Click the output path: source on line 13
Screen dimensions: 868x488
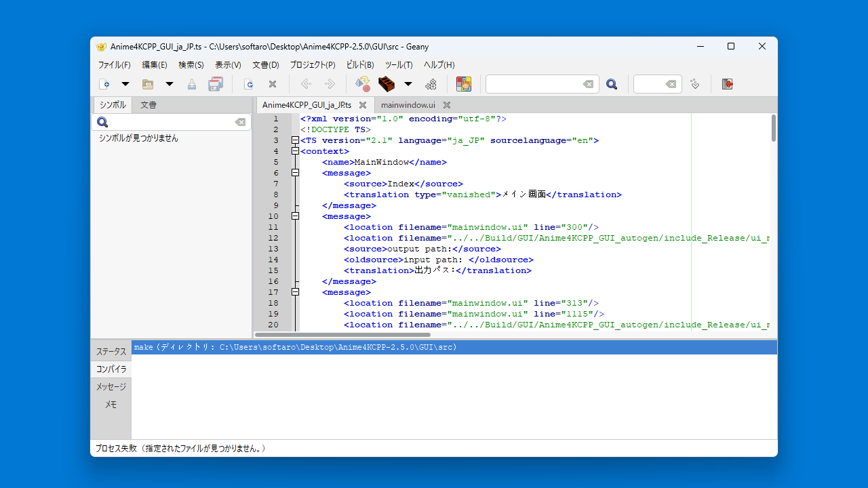click(420, 249)
